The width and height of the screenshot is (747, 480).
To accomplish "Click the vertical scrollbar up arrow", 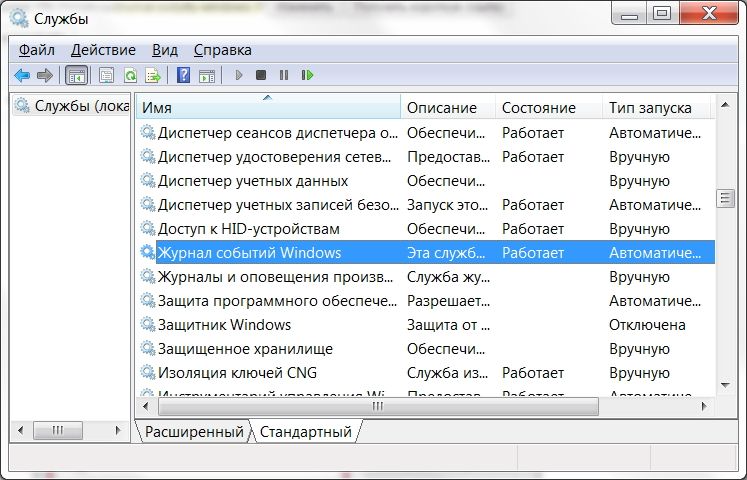I will [x=725, y=105].
